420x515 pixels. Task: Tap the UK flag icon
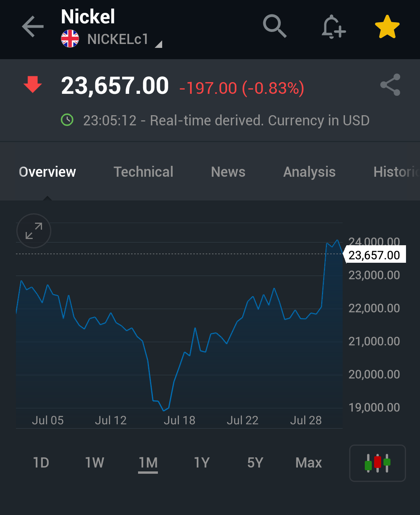[x=70, y=39]
